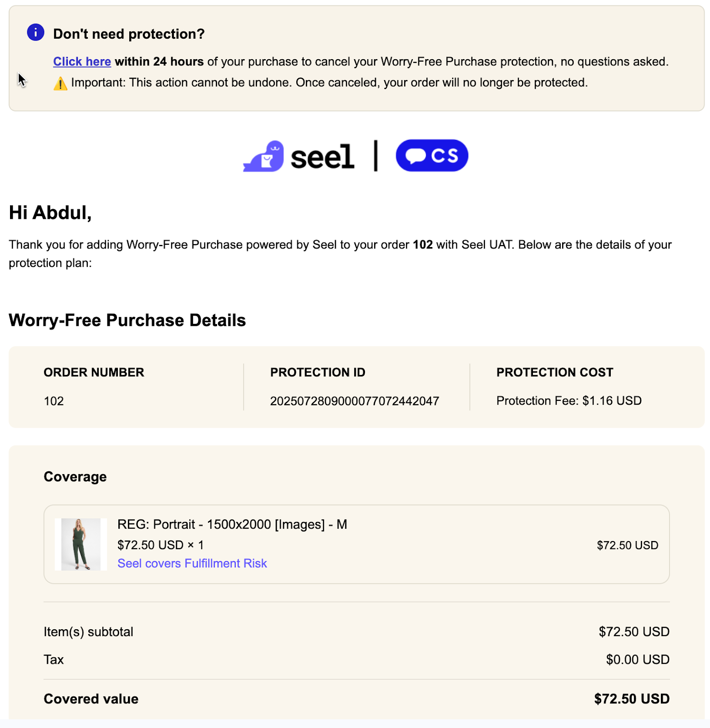This screenshot has height=728, width=710.
Task: Click the green jumpsuit product thumbnail
Action: pos(81,544)
